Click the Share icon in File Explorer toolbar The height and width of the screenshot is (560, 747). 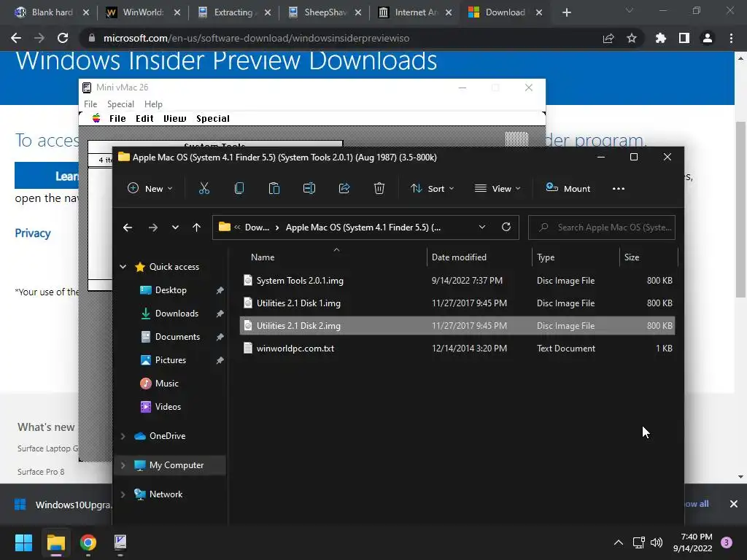tap(344, 189)
